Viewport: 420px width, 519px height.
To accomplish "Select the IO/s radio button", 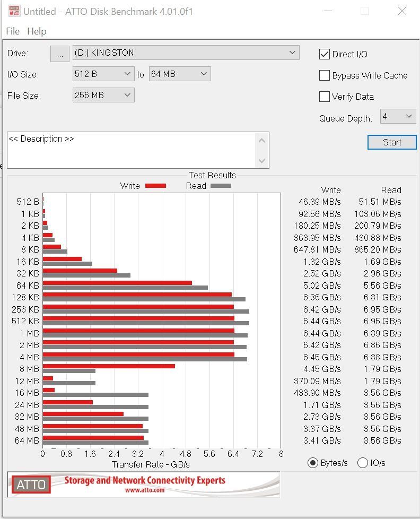I will 362,463.
